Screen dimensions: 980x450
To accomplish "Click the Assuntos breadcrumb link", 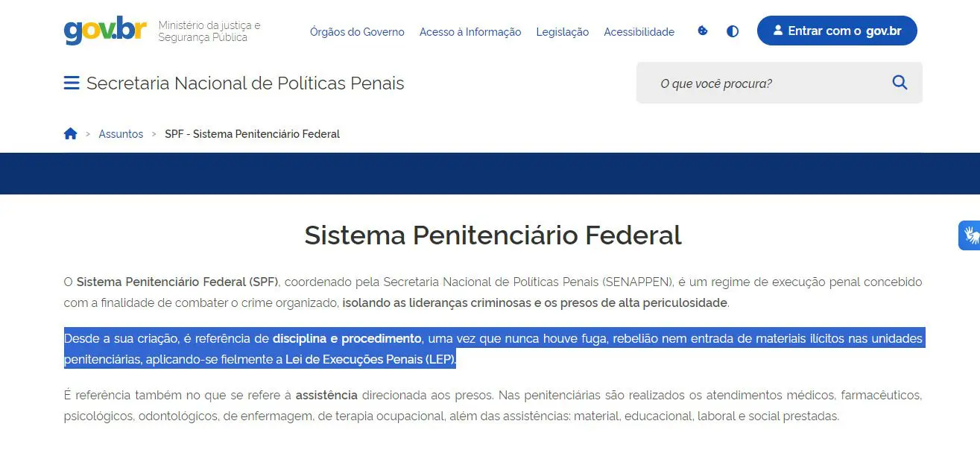I will [121, 134].
